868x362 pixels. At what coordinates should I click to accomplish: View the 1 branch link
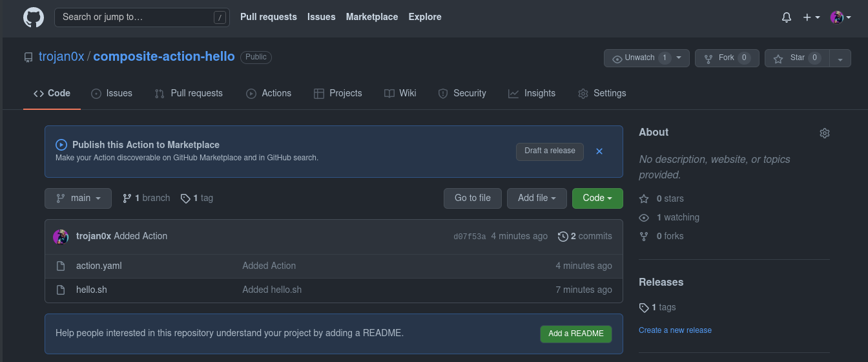[x=147, y=198]
